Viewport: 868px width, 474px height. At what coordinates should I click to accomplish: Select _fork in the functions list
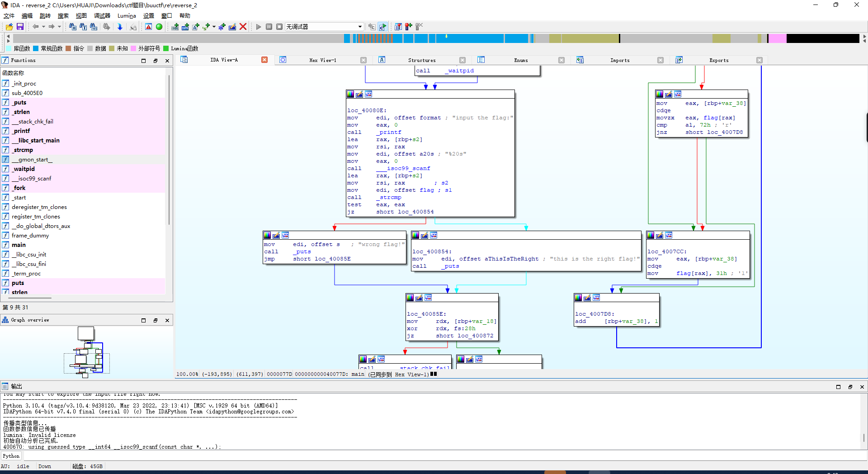click(x=83, y=188)
